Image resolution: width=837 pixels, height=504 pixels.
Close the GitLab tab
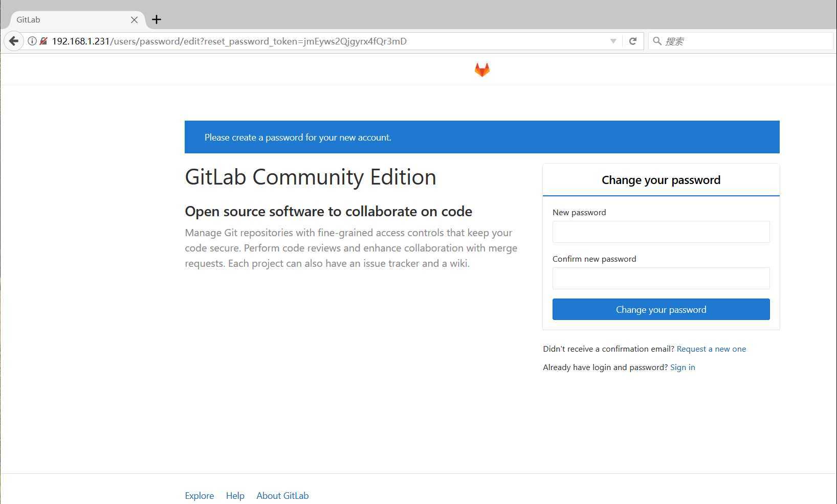tap(134, 20)
